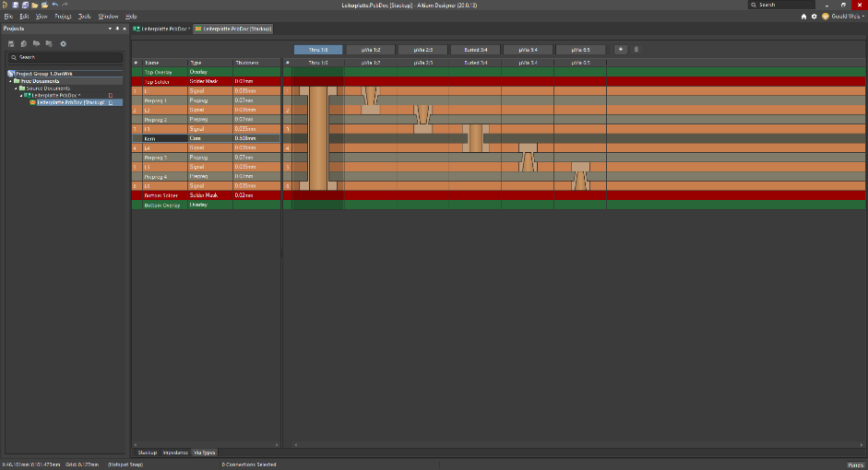Select the Bottom Overlay layer name cell
Screen dimensions: 868x470
(165, 206)
